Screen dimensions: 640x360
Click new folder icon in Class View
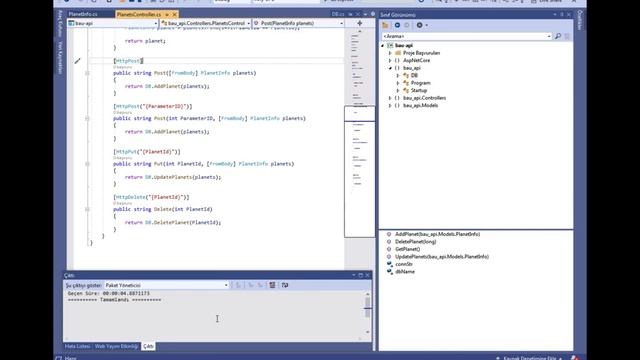tap(385, 25)
